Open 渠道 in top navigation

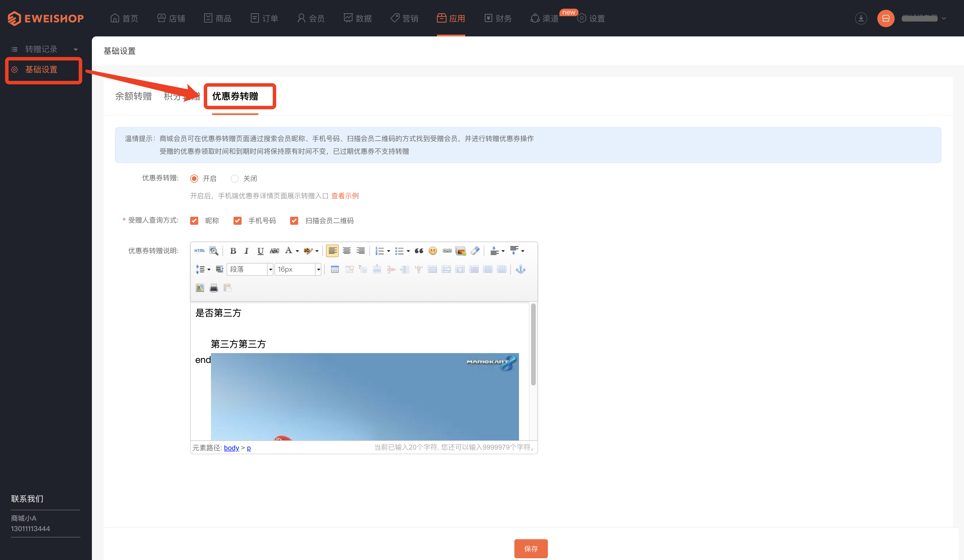pos(544,18)
